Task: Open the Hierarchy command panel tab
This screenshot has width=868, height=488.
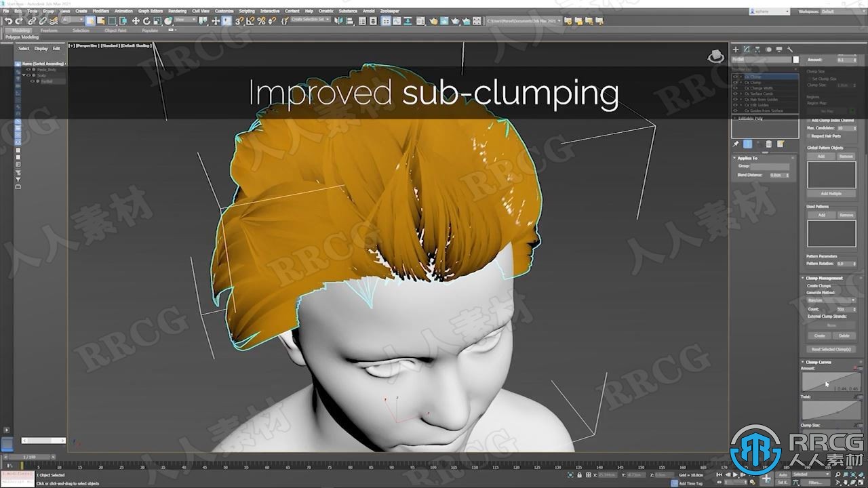Action: click(757, 49)
